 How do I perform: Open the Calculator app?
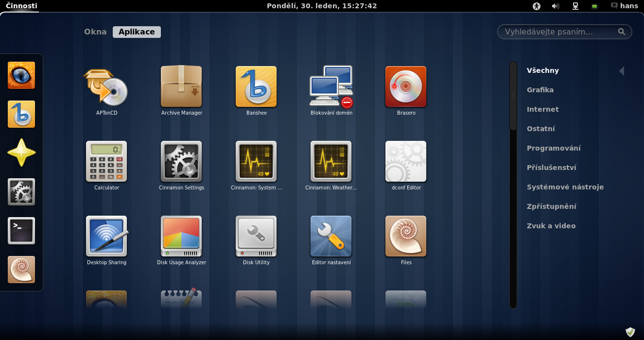[x=106, y=166]
